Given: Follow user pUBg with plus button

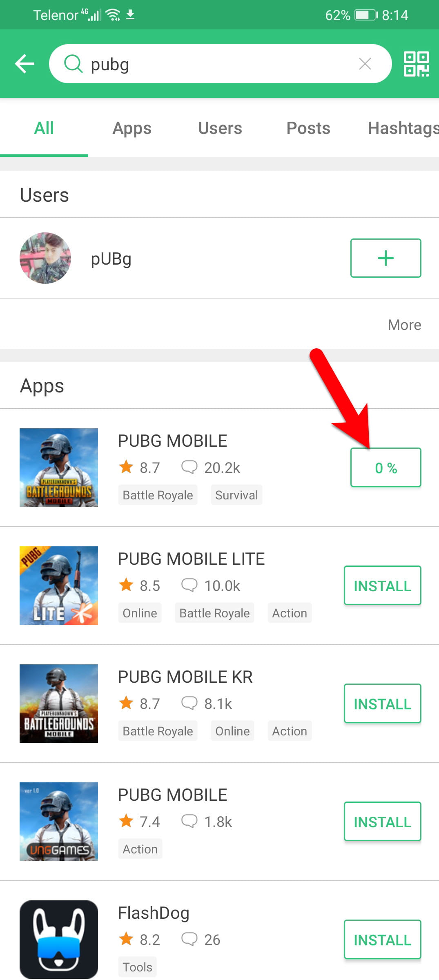Looking at the screenshot, I should [386, 258].
